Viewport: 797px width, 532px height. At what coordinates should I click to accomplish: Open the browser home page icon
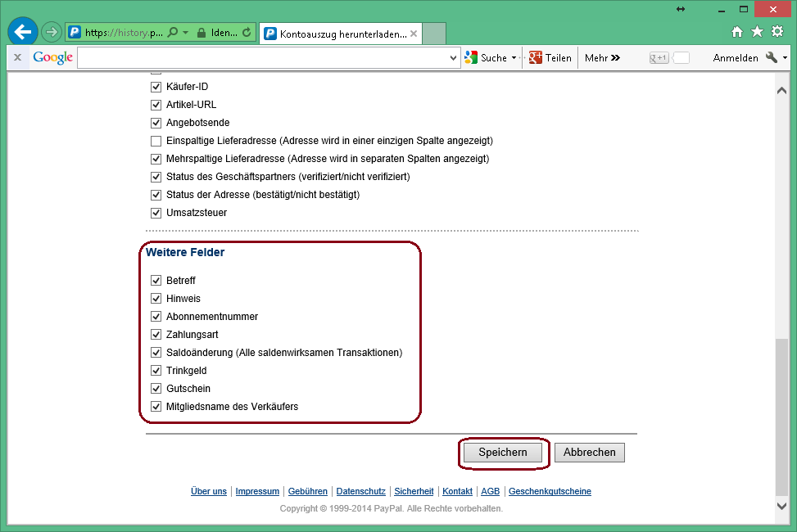737,32
